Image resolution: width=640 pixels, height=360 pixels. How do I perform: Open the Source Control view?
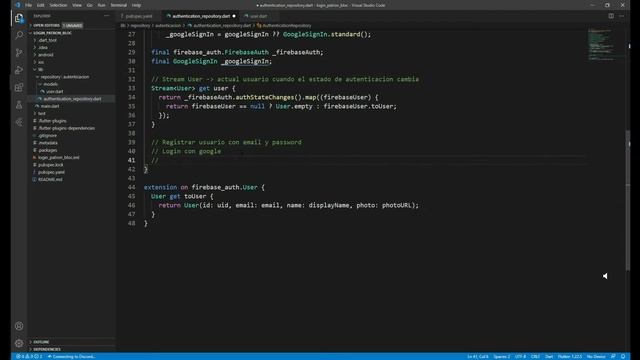[x=19, y=53]
